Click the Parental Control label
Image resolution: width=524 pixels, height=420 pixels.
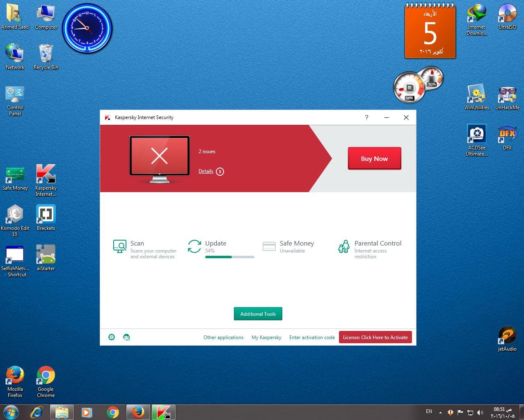click(378, 243)
